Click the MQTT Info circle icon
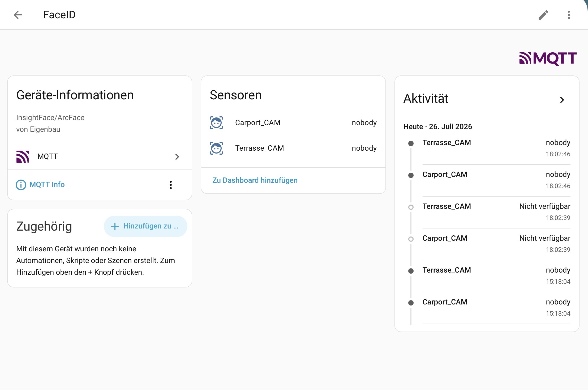The image size is (588, 390). pyautogui.click(x=21, y=185)
